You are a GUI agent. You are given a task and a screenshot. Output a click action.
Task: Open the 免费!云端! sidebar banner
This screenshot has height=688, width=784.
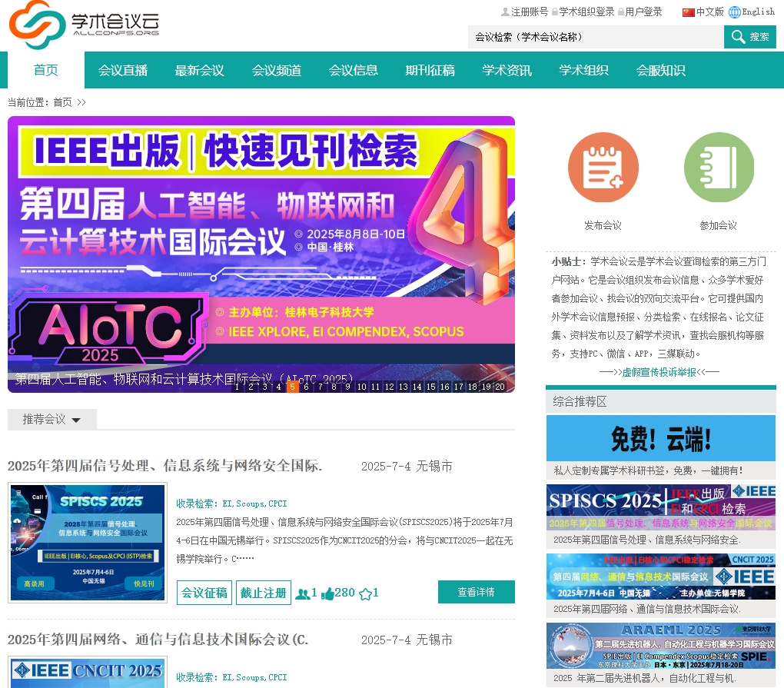(x=661, y=438)
